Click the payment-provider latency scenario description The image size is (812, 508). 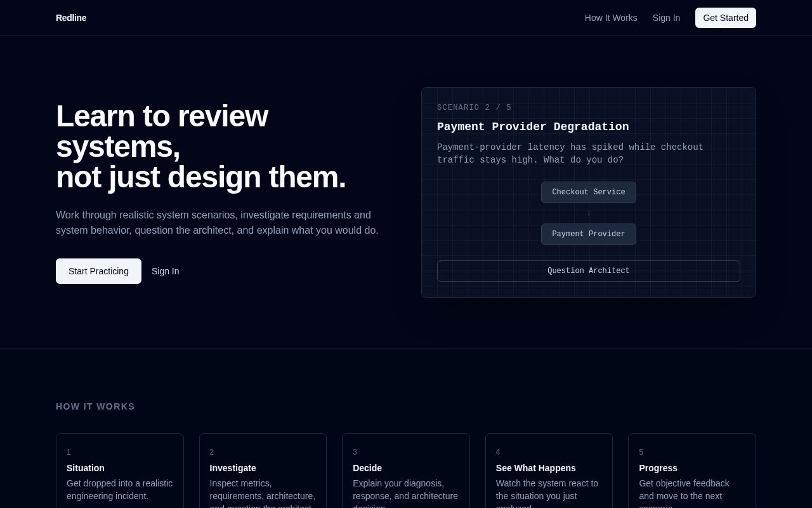pos(570,154)
